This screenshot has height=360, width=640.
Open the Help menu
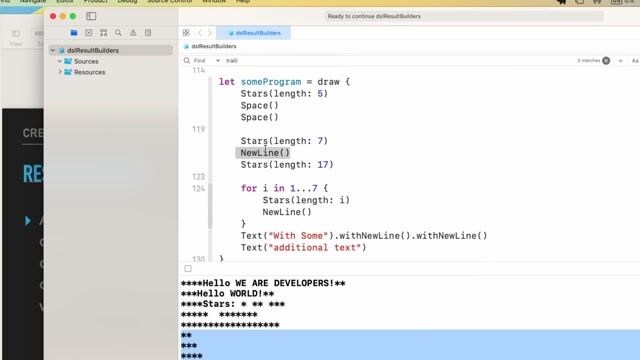(x=243, y=2)
